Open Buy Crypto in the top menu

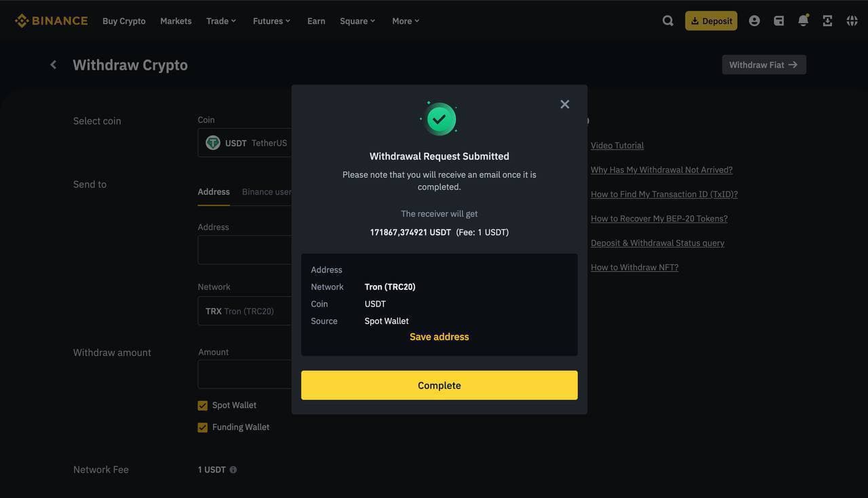point(124,21)
